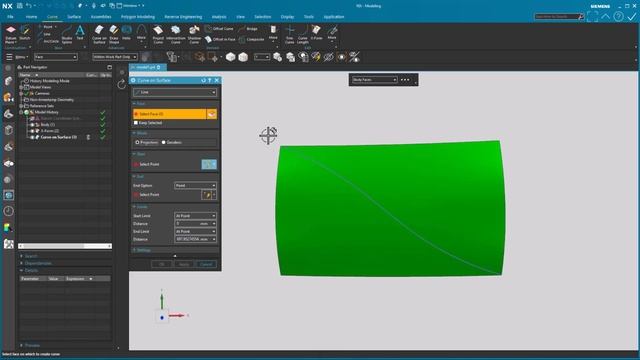Click the Point tool in ribbon

coord(47,27)
